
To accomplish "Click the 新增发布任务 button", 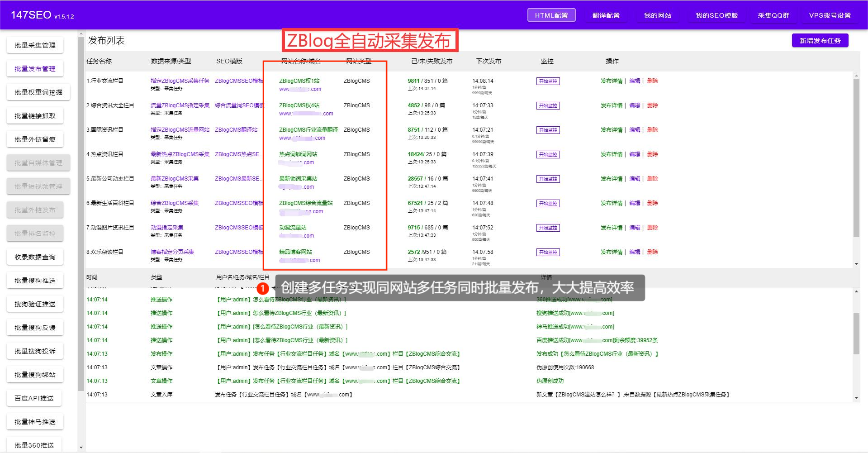I will point(820,41).
